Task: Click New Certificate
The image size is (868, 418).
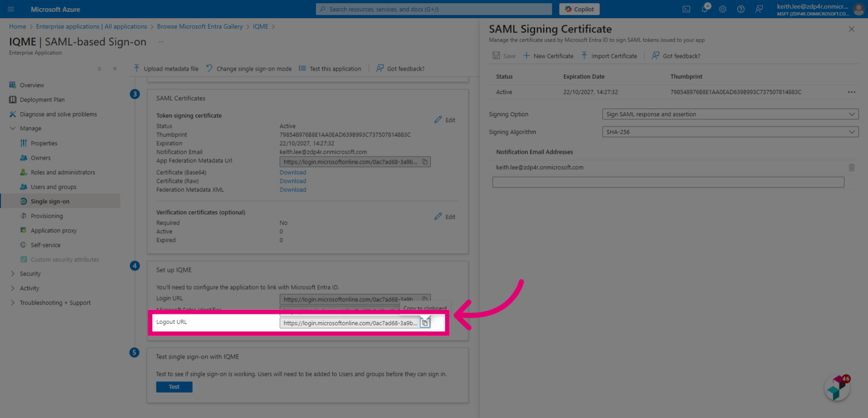Action: pyautogui.click(x=548, y=56)
